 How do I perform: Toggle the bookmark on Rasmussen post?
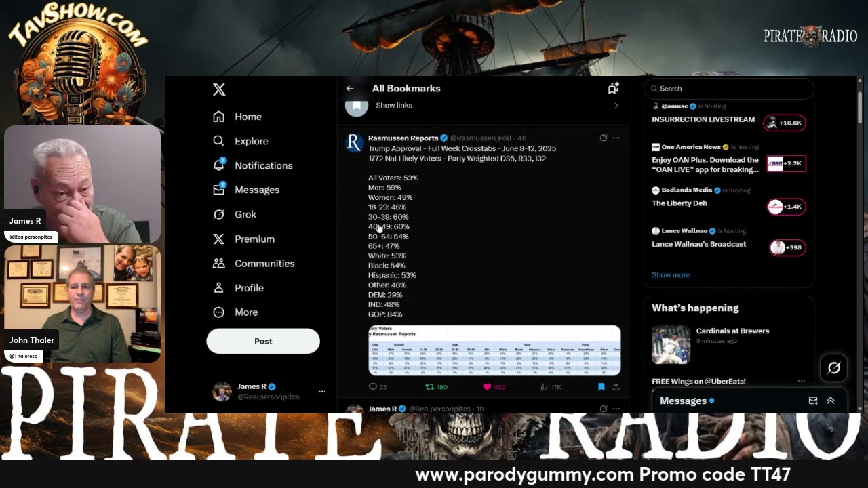point(601,387)
